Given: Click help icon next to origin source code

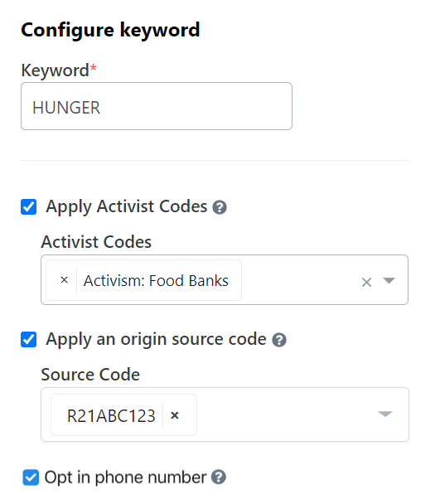Looking at the screenshot, I should 279,340.
